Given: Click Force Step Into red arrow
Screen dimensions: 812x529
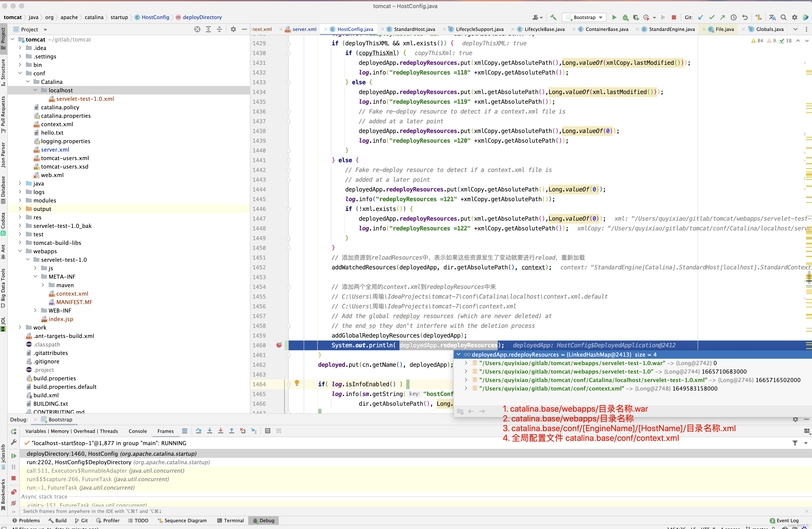Looking at the screenshot, I should 220,431.
